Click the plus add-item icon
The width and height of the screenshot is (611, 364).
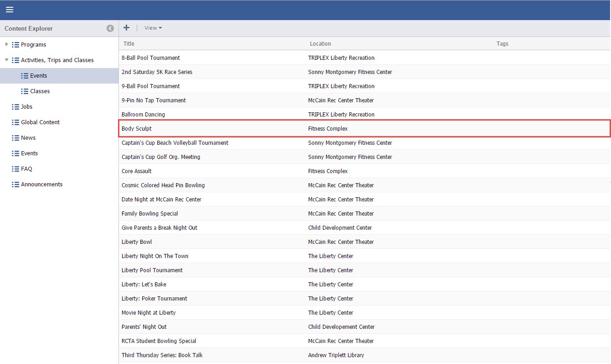point(127,28)
